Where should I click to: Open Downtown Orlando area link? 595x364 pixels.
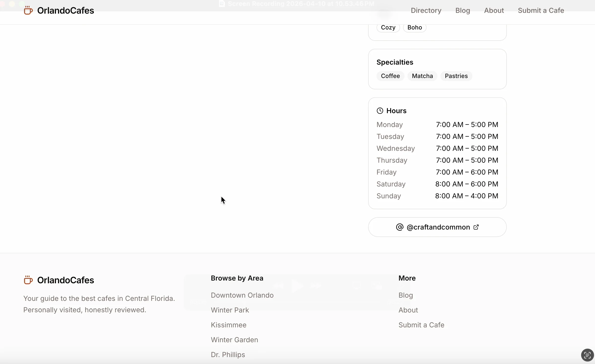pyautogui.click(x=242, y=295)
